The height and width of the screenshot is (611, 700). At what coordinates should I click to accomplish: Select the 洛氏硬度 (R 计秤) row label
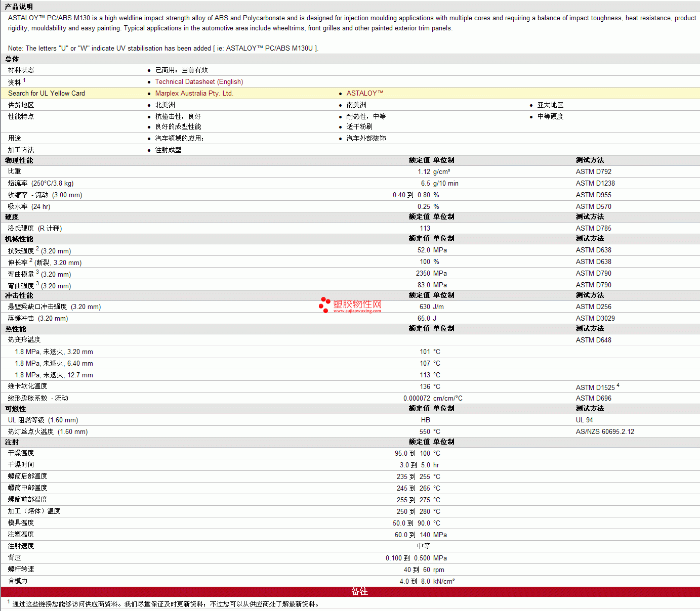point(35,228)
